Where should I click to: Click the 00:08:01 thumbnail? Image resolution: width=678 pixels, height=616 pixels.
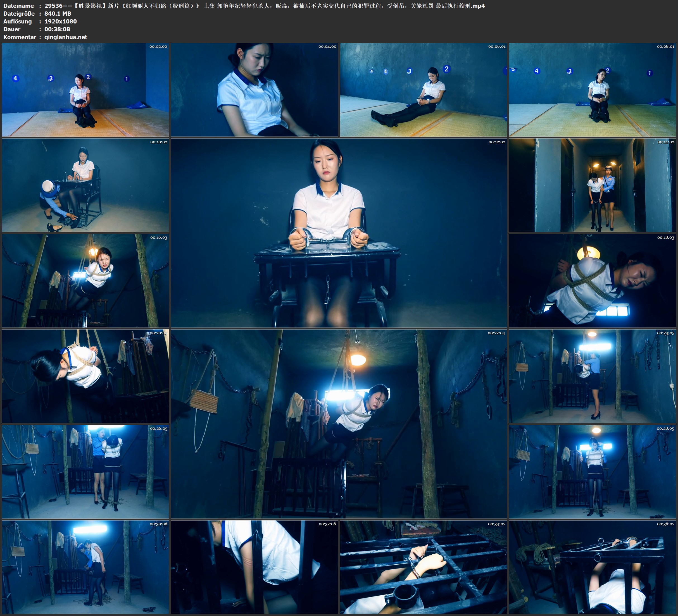click(592, 90)
